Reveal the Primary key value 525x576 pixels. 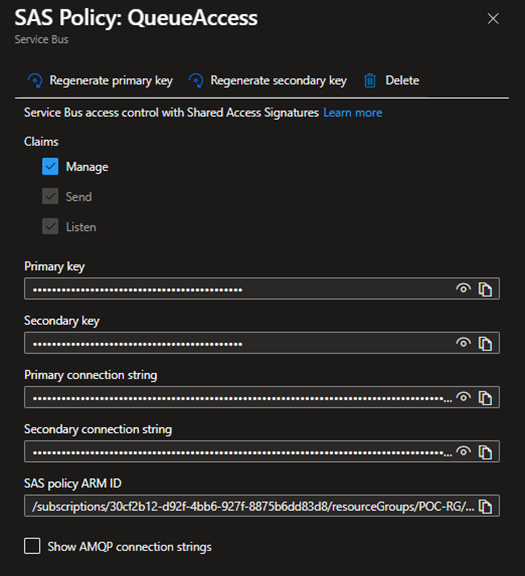[x=463, y=289]
